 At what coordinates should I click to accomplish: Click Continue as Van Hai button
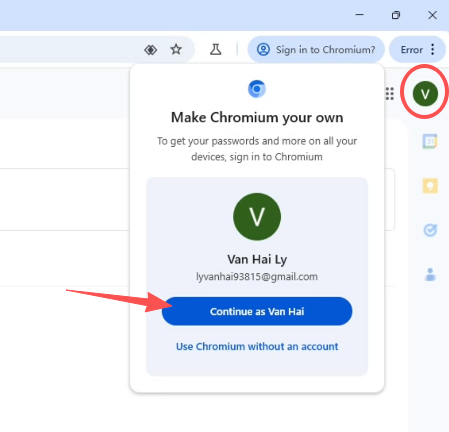[x=257, y=311]
